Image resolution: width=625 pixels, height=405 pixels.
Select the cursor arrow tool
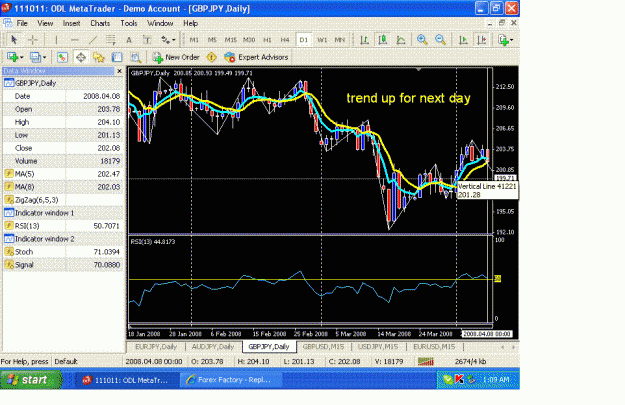14,40
